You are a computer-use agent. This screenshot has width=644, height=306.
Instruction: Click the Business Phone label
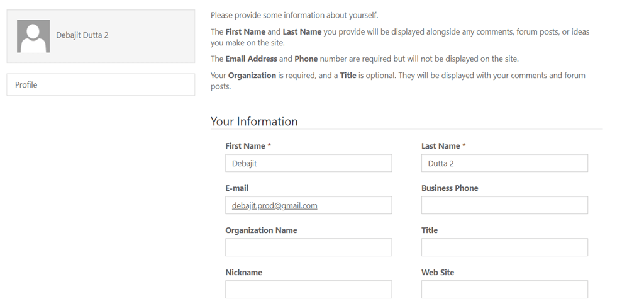point(450,188)
